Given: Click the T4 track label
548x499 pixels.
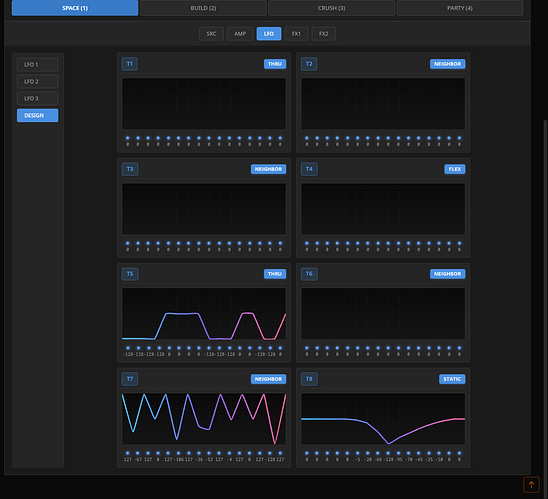Looking at the screenshot, I should pos(309,169).
